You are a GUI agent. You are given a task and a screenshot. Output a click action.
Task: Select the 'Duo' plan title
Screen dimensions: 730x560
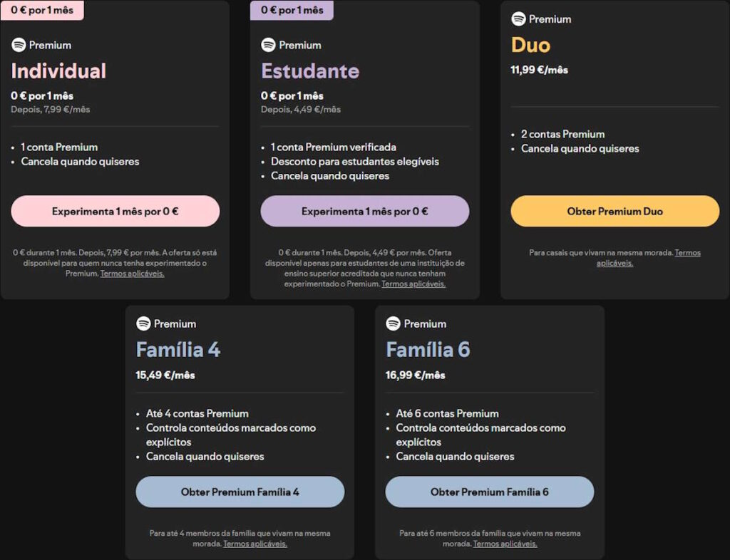(x=530, y=45)
